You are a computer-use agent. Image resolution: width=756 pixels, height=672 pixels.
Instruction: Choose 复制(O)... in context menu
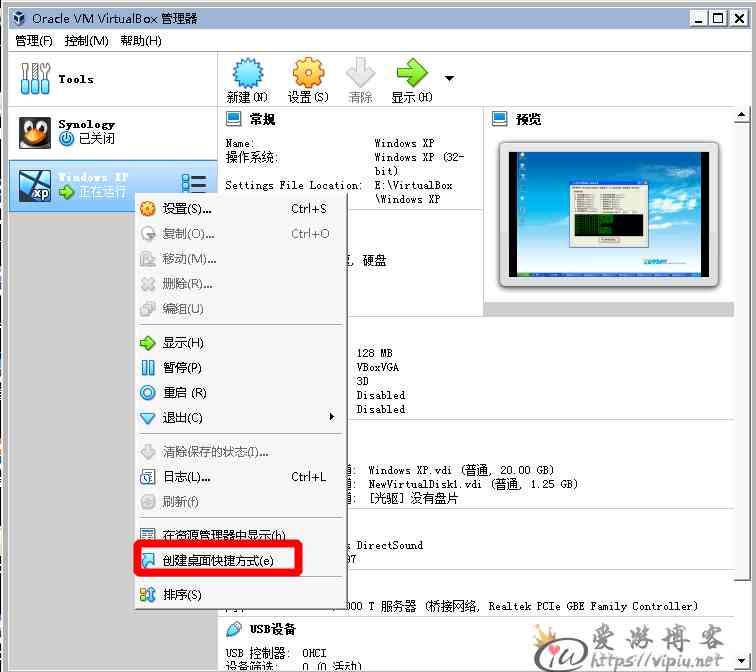pos(241,234)
